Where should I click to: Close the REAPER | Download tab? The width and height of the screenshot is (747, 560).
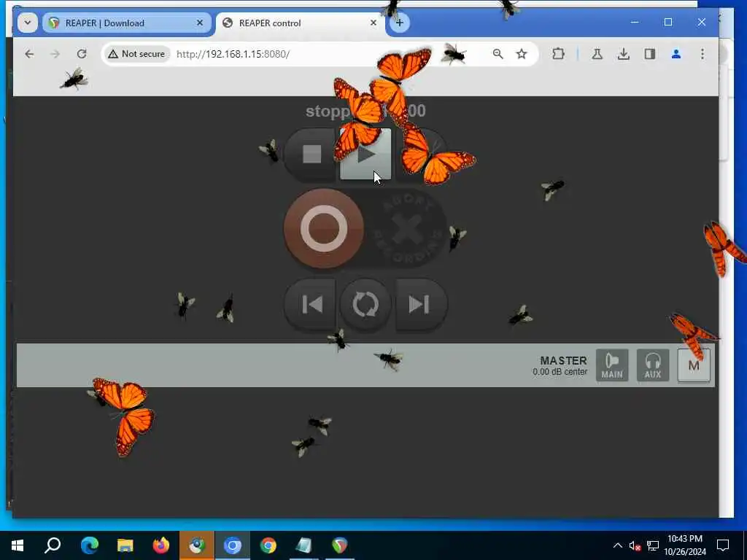200,23
